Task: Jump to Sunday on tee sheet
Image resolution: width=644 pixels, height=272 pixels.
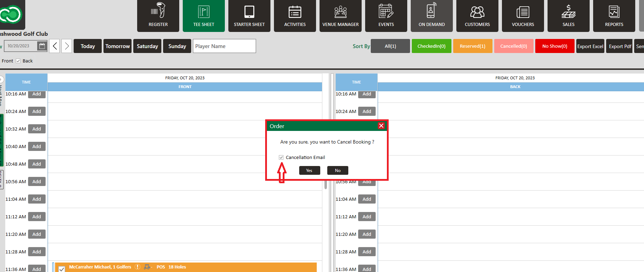Action: coord(177,46)
